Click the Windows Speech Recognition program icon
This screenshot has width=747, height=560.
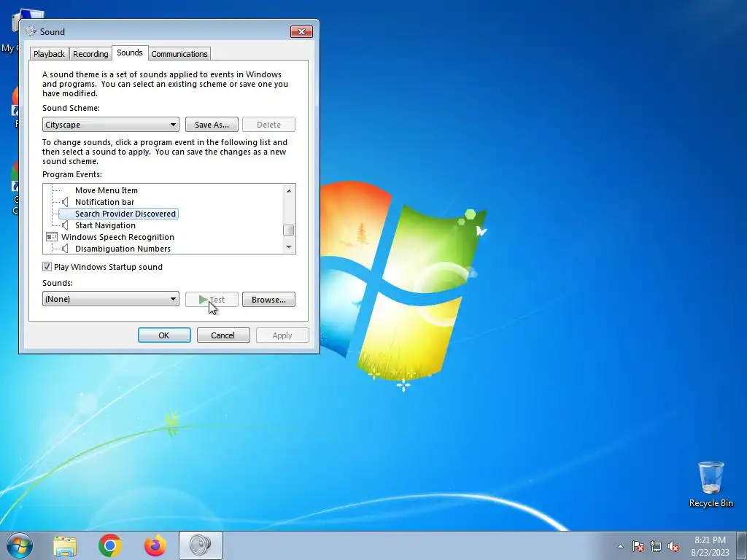point(52,237)
